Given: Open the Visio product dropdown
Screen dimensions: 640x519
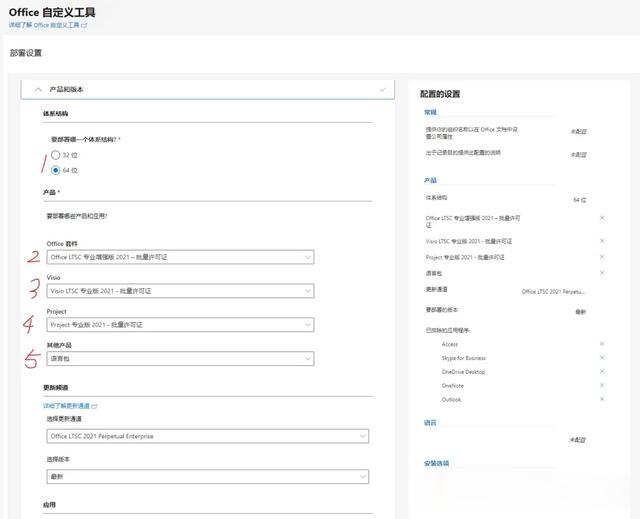Looking at the screenshot, I should point(180,291).
